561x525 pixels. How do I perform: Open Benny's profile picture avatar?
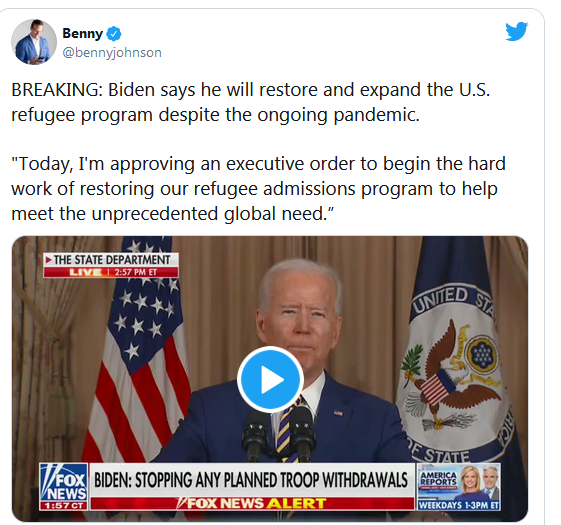[x=34, y=42]
